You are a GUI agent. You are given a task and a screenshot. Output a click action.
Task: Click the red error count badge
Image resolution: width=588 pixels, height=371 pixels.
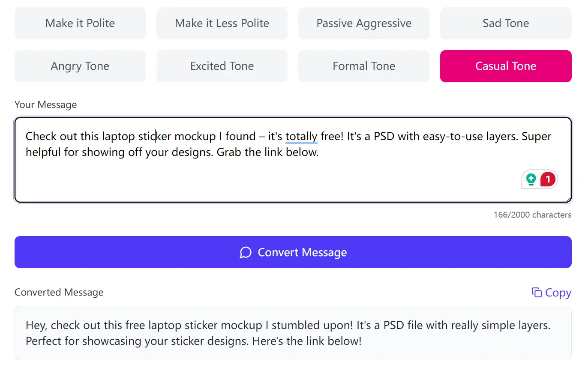(x=548, y=179)
